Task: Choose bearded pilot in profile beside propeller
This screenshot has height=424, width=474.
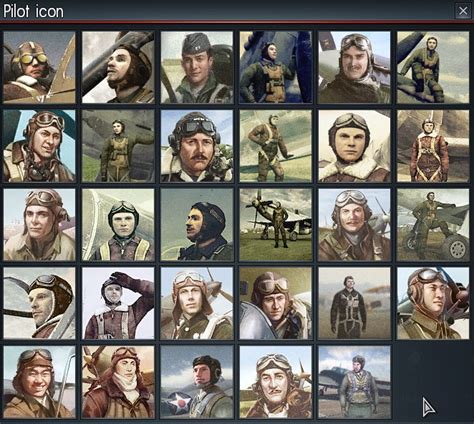Action: tap(118, 67)
